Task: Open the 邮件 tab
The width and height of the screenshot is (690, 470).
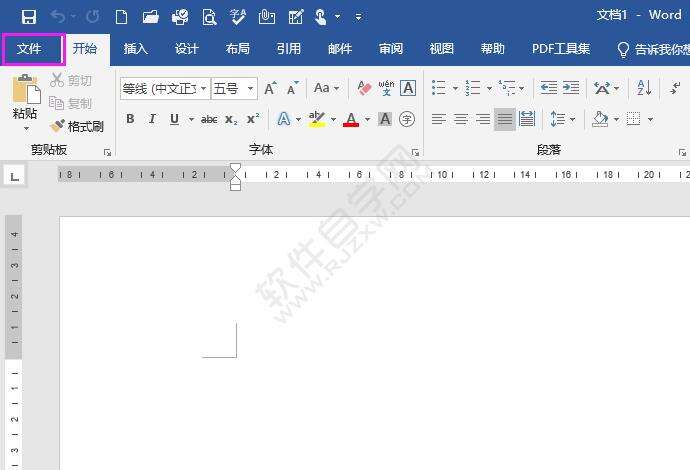Action: coord(340,48)
